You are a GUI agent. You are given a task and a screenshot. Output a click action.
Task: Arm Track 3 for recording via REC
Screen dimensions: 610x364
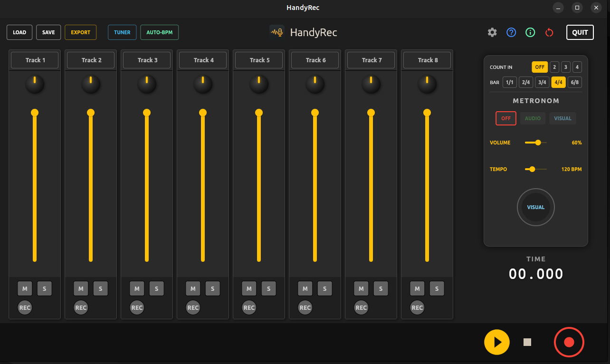click(137, 307)
